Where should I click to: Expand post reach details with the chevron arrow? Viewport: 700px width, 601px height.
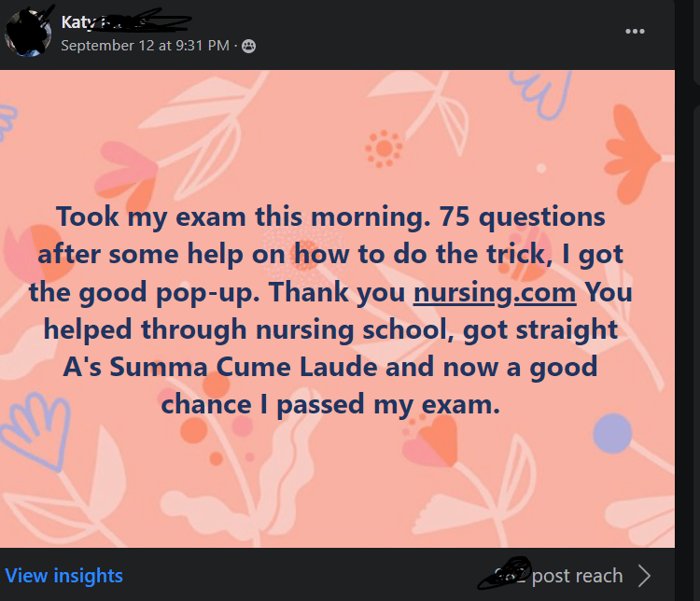click(644, 575)
